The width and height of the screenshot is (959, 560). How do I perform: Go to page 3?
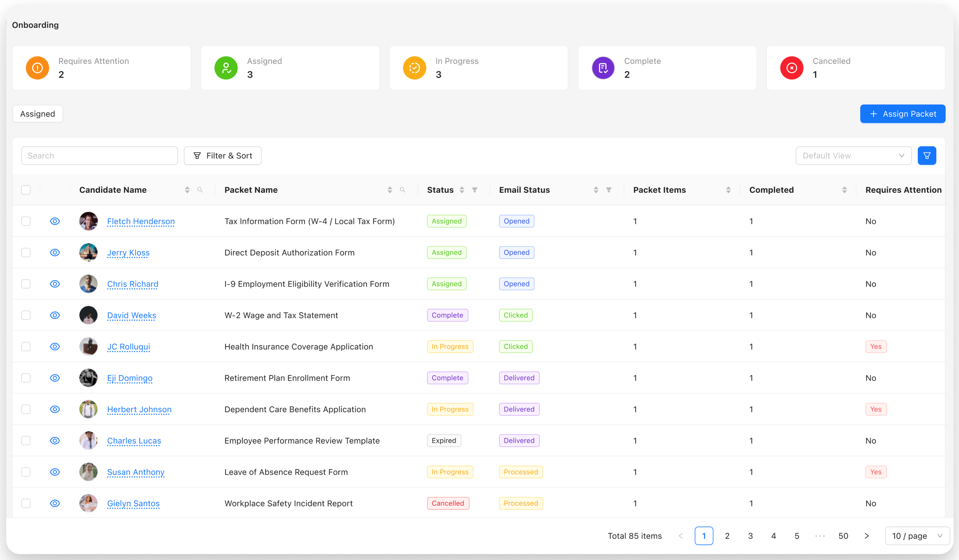point(751,536)
